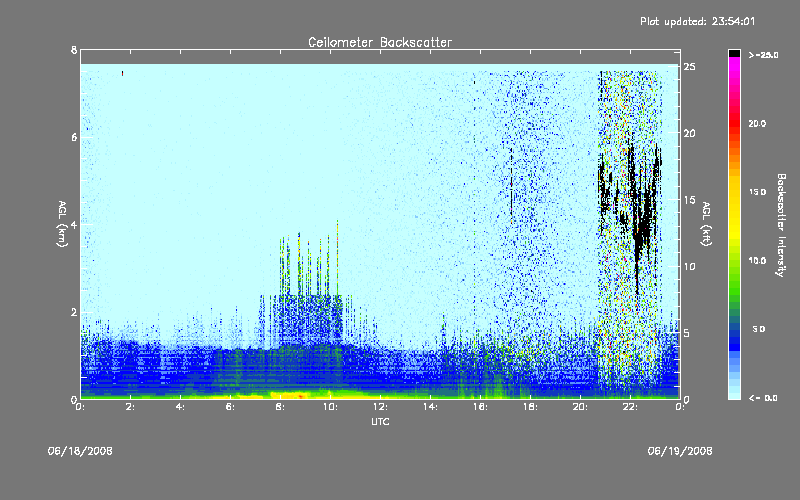
Task: Click the "2:" UTC time tick
Action: [130, 407]
